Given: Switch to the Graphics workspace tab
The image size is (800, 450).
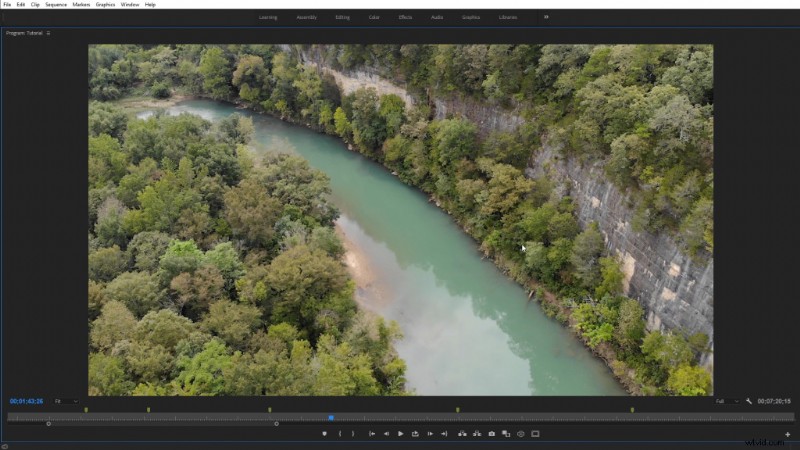Looking at the screenshot, I should point(471,17).
